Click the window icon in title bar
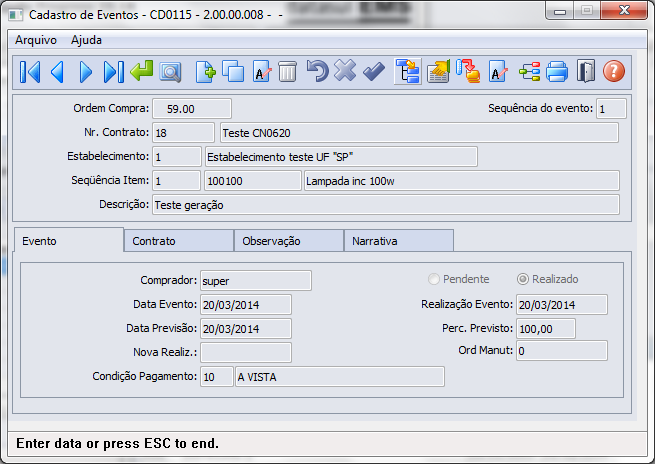The height and width of the screenshot is (464, 655). [x=16, y=15]
